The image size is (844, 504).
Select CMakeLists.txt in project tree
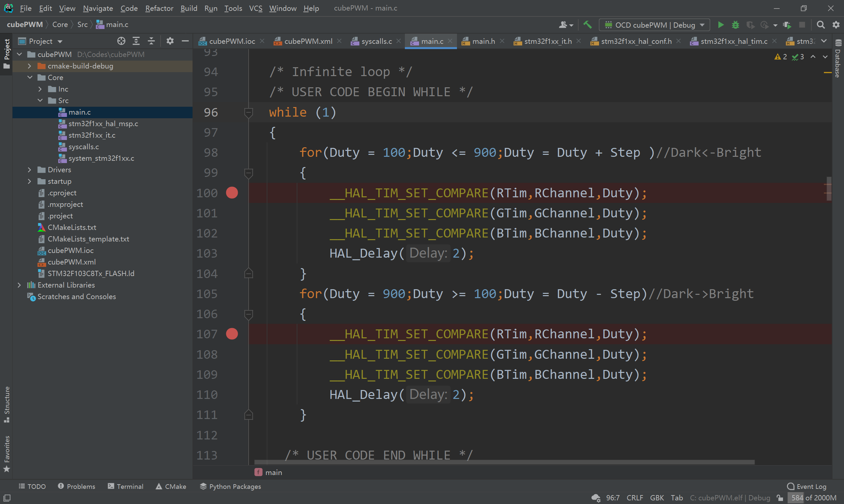[x=72, y=228]
